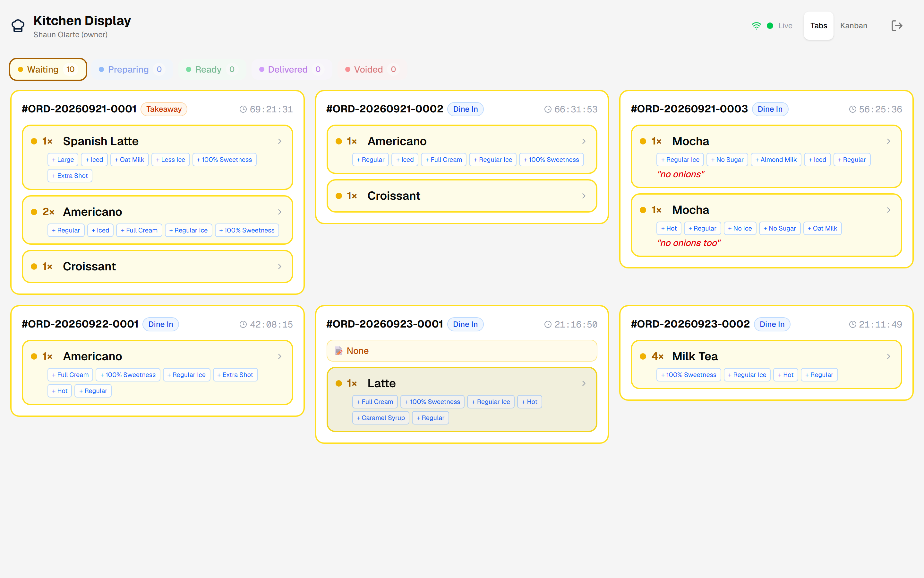Image resolution: width=924 pixels, height=578 pixels.
Task: Click the Caramel Syrup tag under Latte
Action: [x=381, y=418]
